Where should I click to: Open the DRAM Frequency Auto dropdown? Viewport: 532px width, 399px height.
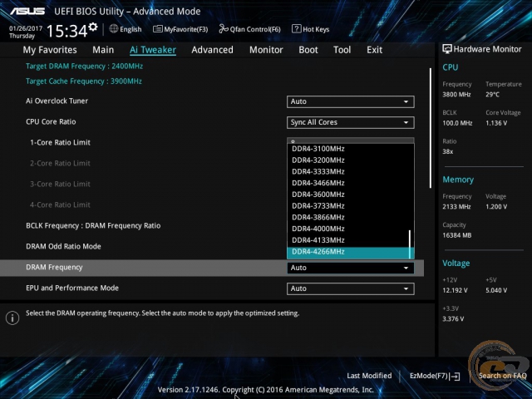click(x=351, y=268)
